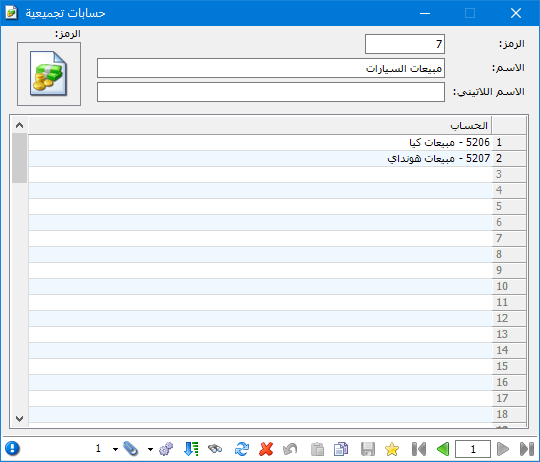Click the blue refresh arrows icon
Image resolution: width=540 pixels, height=462 pixels.
pyautogui.click(x=242, y=449)
